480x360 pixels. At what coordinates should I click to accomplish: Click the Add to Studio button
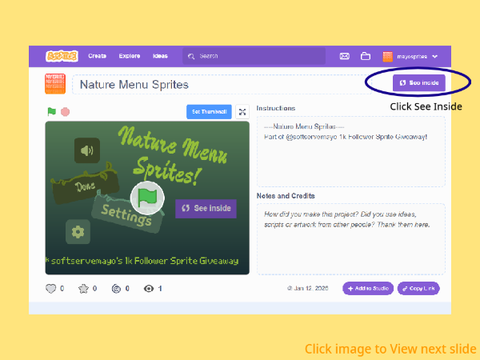point(368,288)
